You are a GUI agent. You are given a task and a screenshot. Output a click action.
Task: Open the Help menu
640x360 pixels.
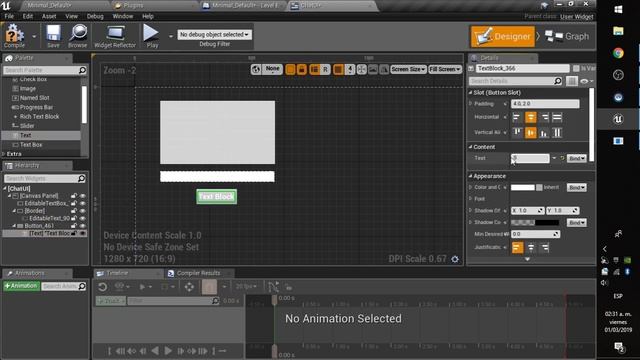(148, 16)
